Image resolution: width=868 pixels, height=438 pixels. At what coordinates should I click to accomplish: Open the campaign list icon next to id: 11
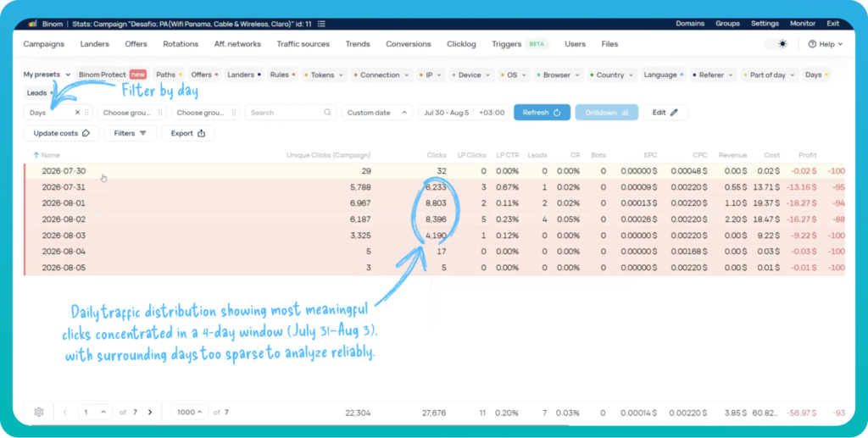[321, 24]
